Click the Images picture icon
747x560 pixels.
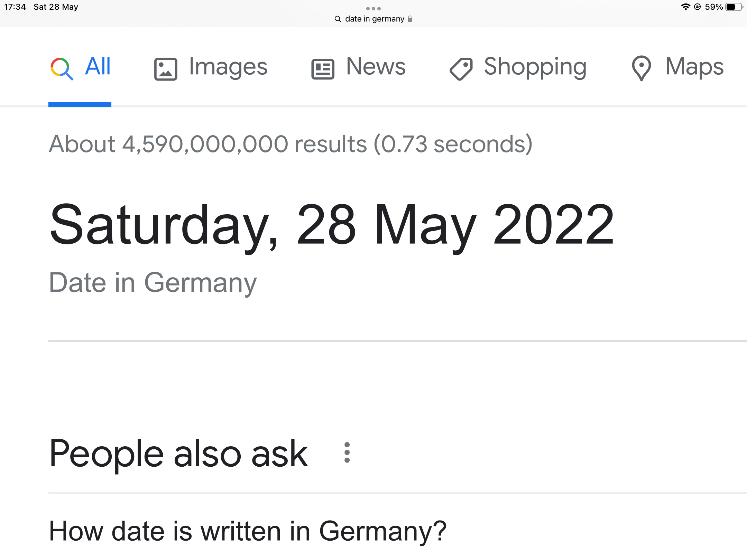tap(166, 69)
